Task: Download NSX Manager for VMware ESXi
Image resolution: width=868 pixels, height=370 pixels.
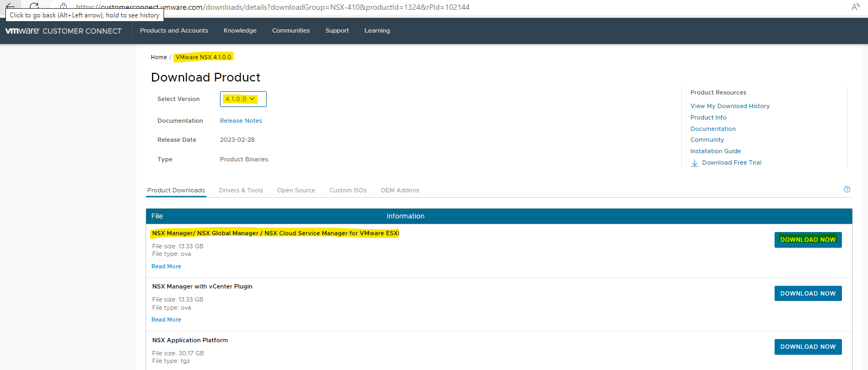Action: coord(808,240)
